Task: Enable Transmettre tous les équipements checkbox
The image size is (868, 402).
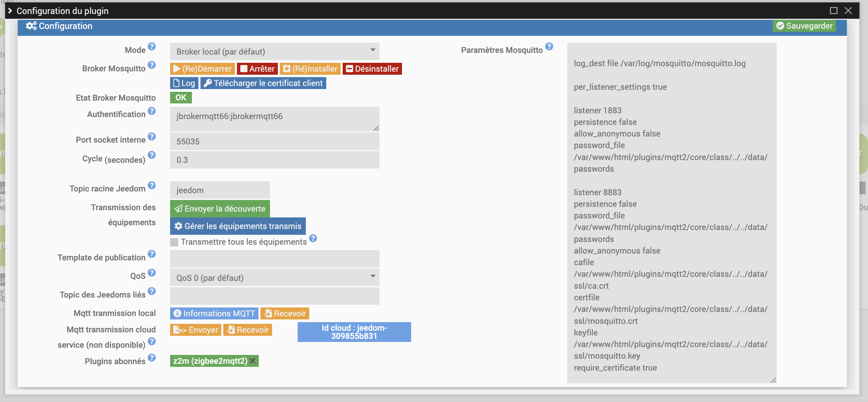Action: pyautogui.click(x=174, y=242)
